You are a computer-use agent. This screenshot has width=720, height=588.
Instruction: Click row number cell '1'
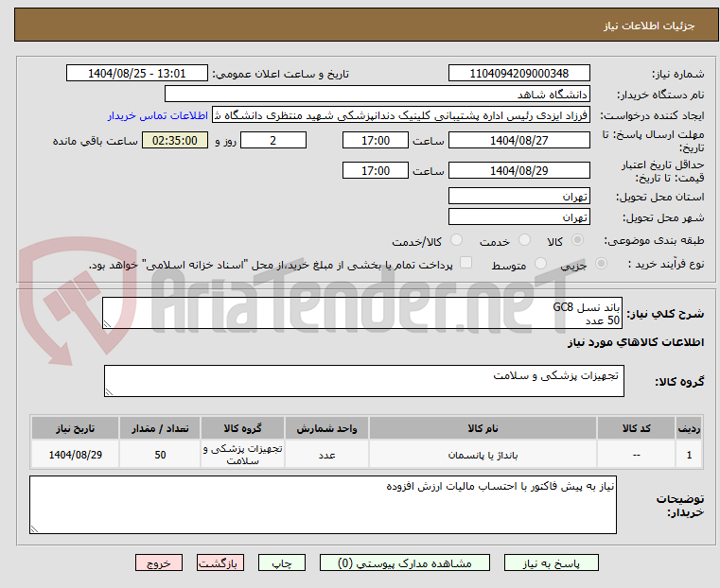[x=689, y=455]
